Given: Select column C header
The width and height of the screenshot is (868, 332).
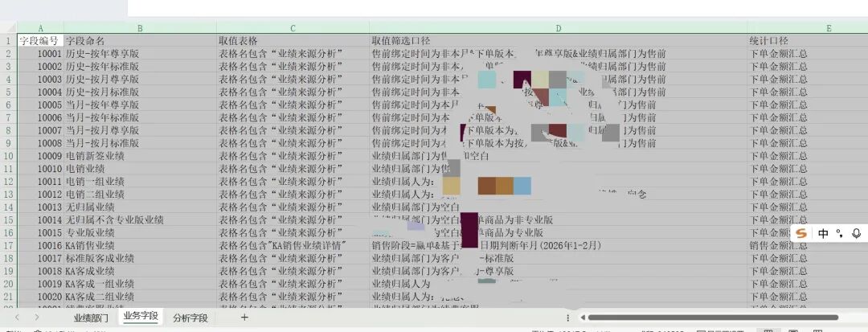Looking at the screenshot, I should tap(293, 28).
